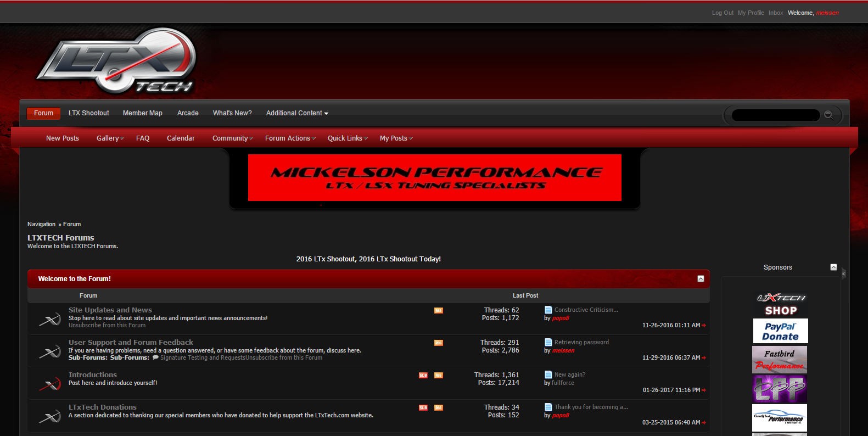Open the Member Map tab

point(142,113)
